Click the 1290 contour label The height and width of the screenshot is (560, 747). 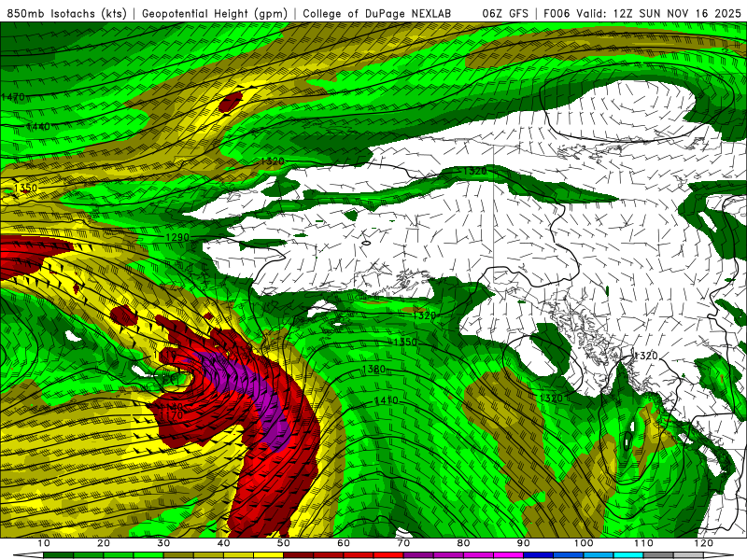[177, 237]
